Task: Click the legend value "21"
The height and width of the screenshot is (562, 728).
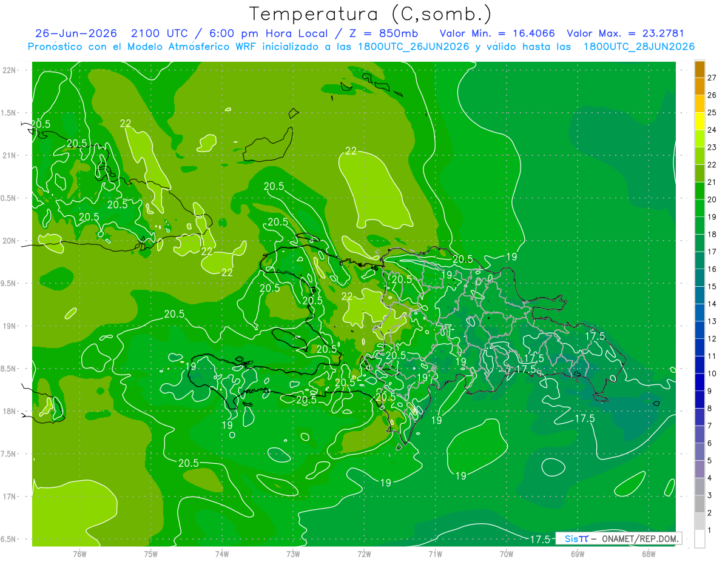Action: pyautogui.click(x=712, y=182)
